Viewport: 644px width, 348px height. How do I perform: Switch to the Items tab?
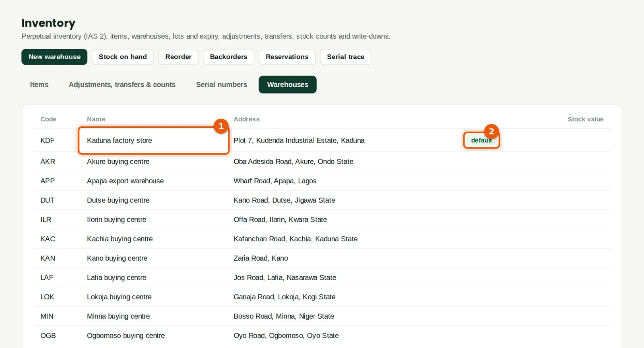click(39, 85)
